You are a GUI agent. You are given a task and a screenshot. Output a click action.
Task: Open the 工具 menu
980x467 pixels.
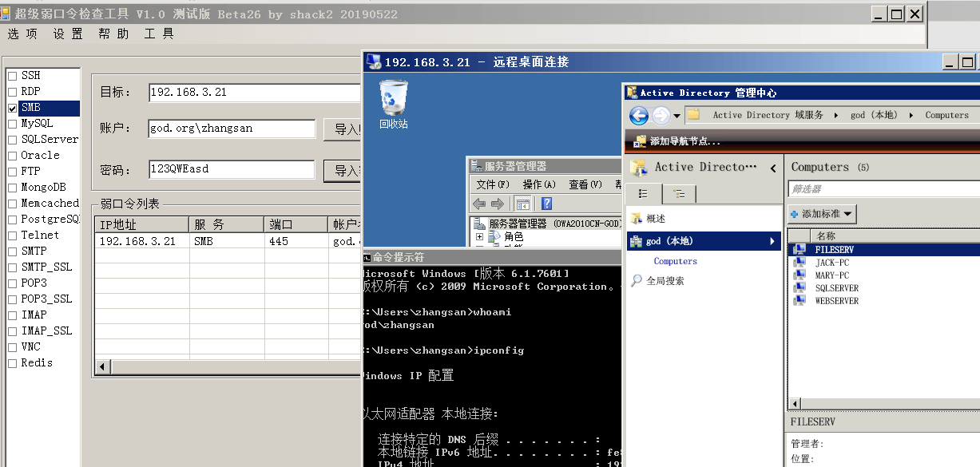159,34
